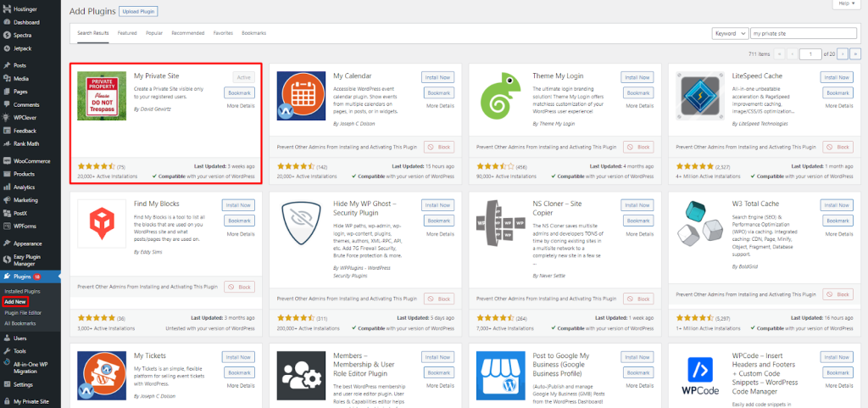Switch to the Bookmarks tab
Screen dimensions: 868x408
click(x=254, y=33)
